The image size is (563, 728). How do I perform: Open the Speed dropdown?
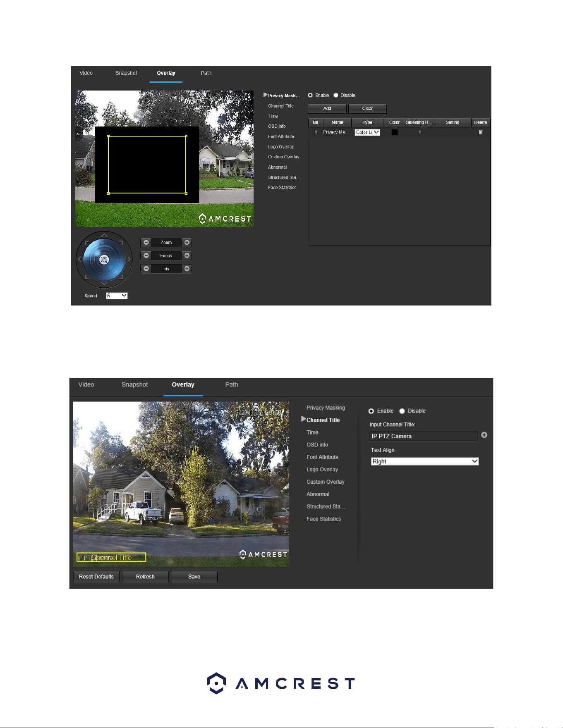pos(117,296)
